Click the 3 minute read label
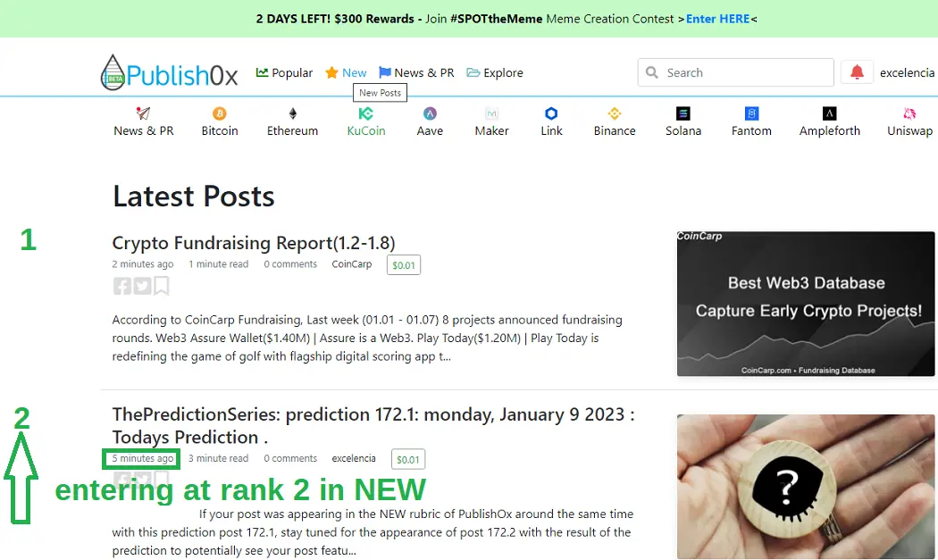The image size is (938, 560). click(218, 458)
